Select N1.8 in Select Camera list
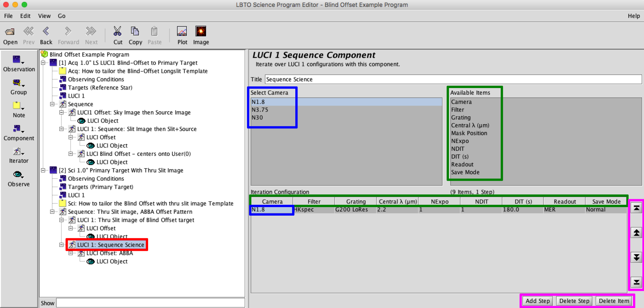The width and height of the screenshot is (644, 308). click(x=346, y=102)
